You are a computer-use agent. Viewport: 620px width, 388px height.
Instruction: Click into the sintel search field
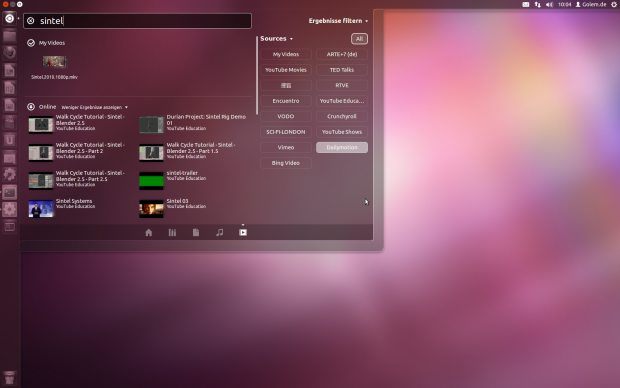point(137,21)
